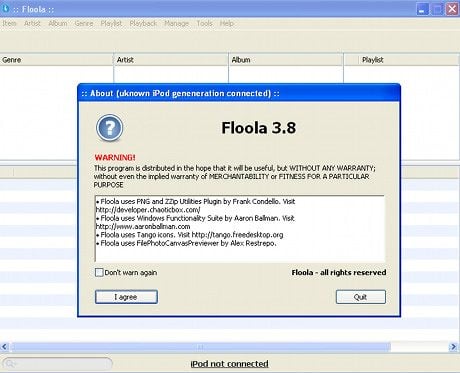Open the Manage menu
The image size is (460, 373).
click(176, 23)
